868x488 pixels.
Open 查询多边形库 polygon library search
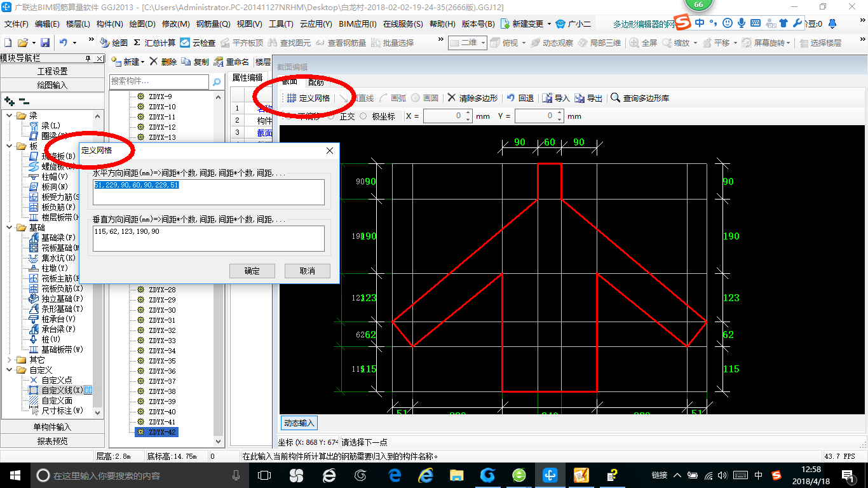coord(640,98)
